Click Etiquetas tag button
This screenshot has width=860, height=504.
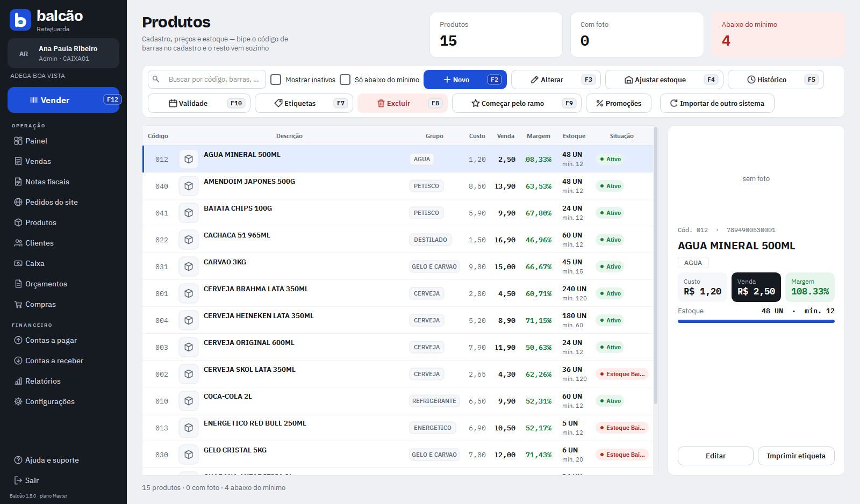(304, 103)
